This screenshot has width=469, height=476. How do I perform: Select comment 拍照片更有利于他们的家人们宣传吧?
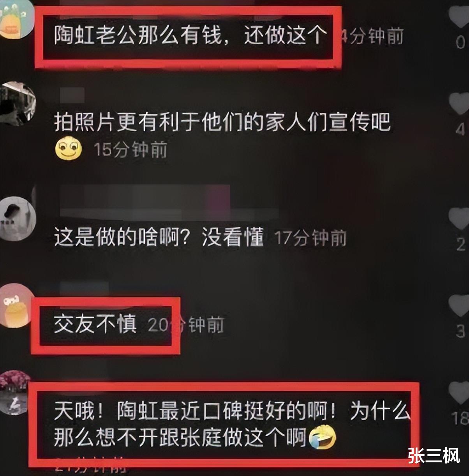click(222, 122)
